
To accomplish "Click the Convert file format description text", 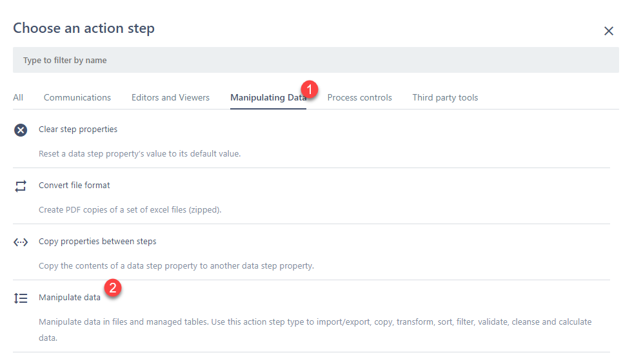I will tap(130, 210).
